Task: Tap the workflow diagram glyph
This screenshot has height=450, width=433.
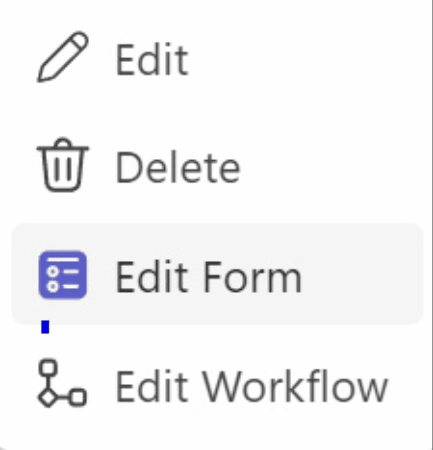Action: pos(63,383)
